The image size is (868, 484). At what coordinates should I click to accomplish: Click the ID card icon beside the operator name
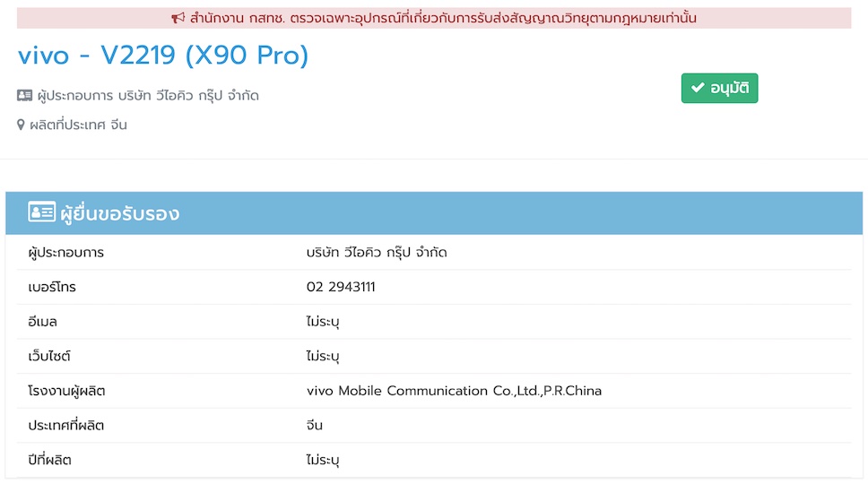click(x=25, y=96)
